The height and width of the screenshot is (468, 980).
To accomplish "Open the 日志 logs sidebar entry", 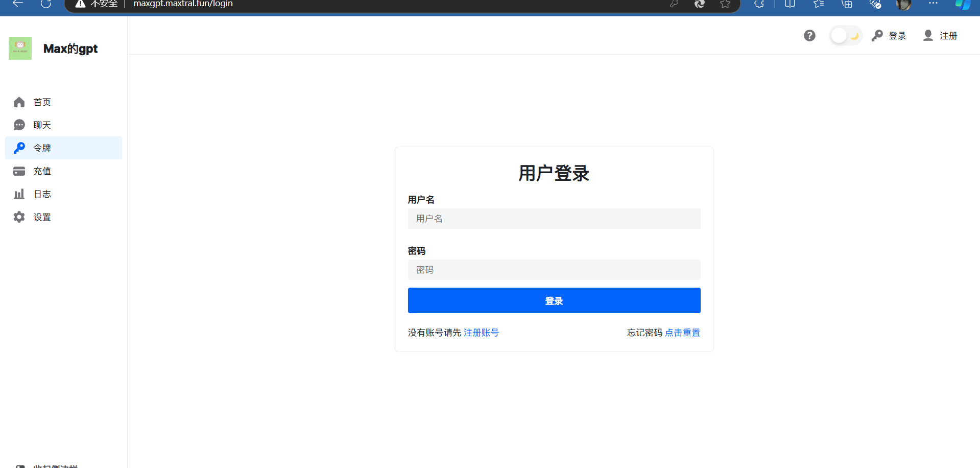I will click(63, 194).
